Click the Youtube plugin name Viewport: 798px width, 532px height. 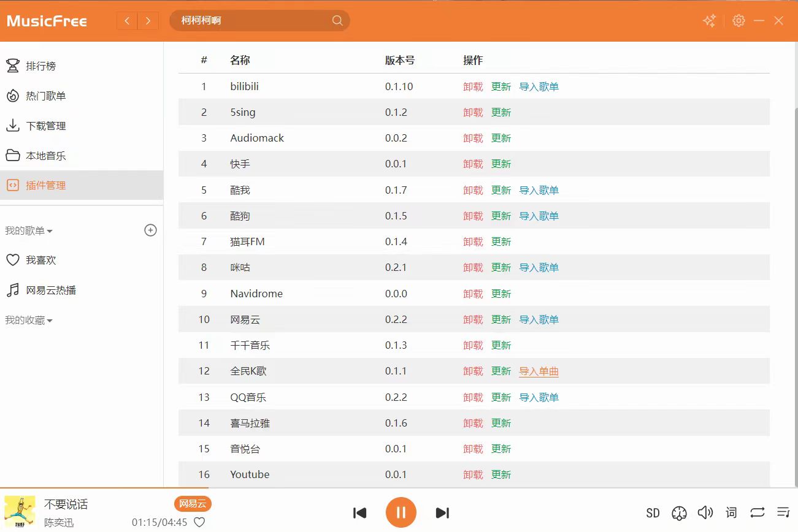[250, 474]
